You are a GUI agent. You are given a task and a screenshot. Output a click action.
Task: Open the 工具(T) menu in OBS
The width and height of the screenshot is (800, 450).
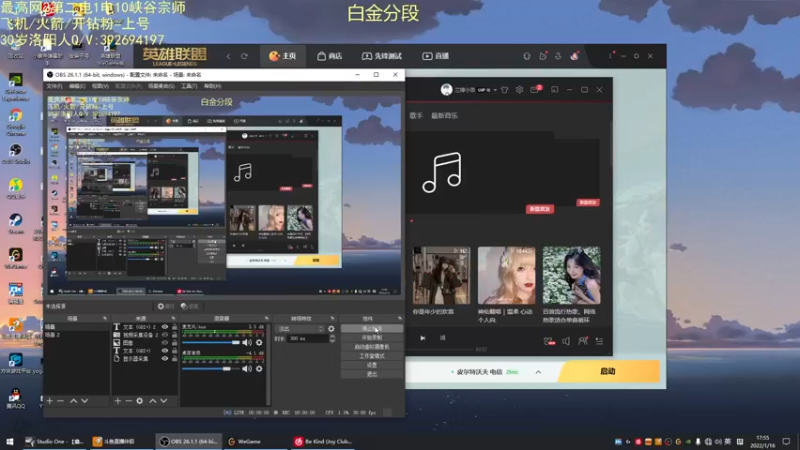(x=189, y=86)
